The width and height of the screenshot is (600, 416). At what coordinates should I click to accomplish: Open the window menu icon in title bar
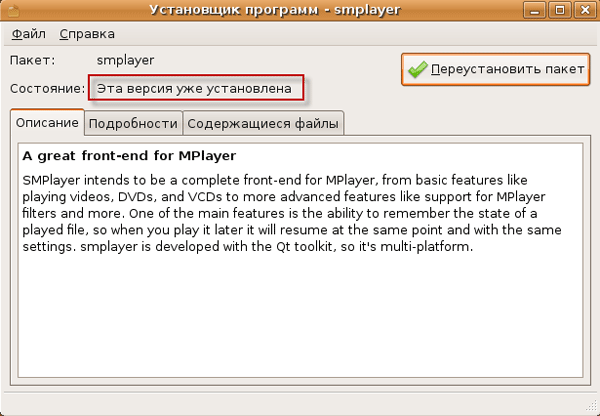point(14,10)
